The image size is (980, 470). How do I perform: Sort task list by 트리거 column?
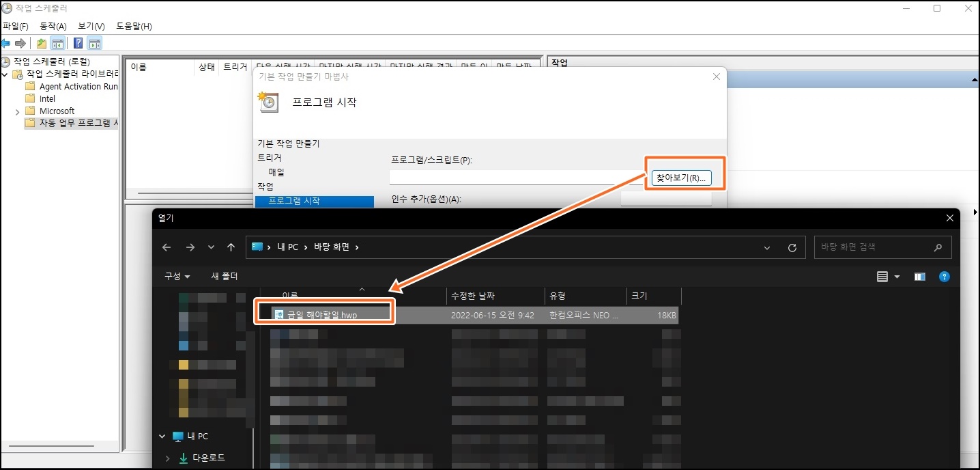(x=235, y=67)
